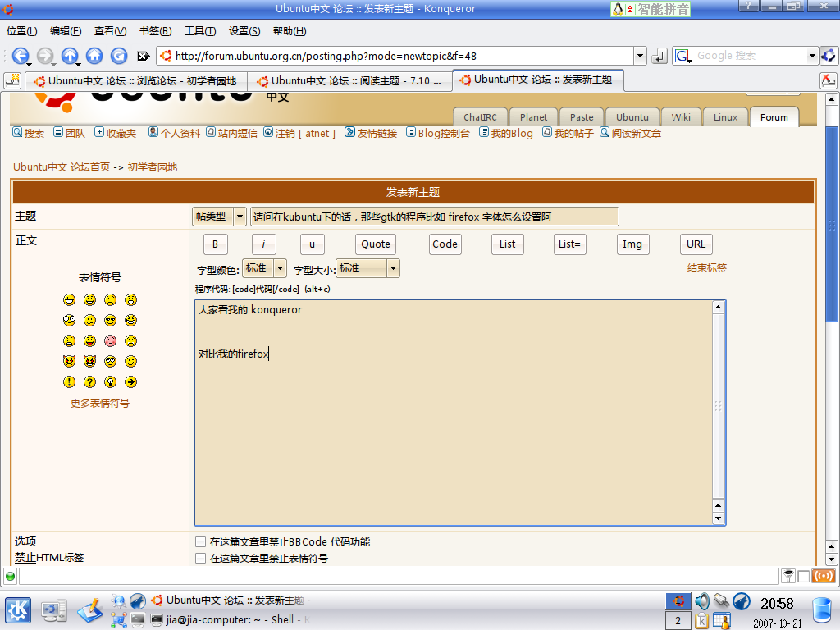Open the K menu on the panel
The image size is (840, 630).
(18, 610)
